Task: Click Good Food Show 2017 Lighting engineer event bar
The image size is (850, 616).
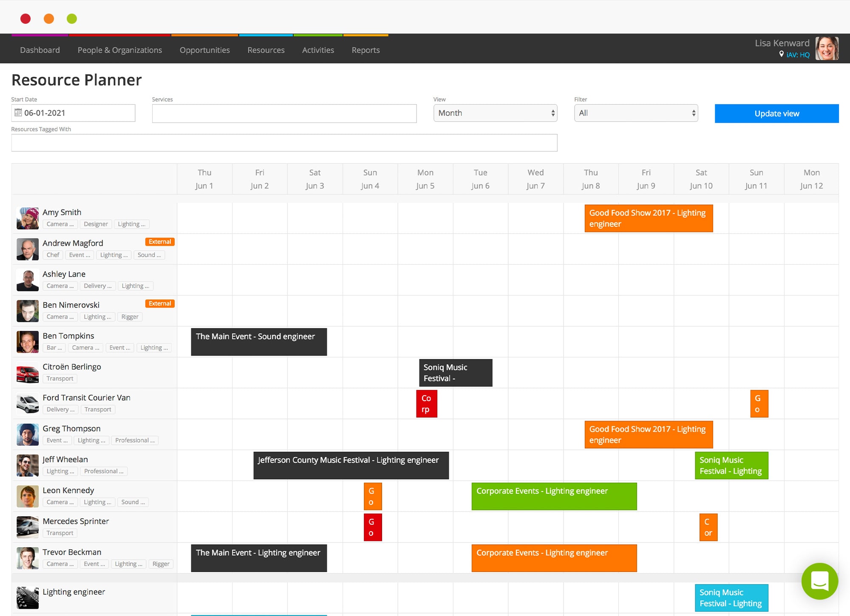Action: coord(649,218)
